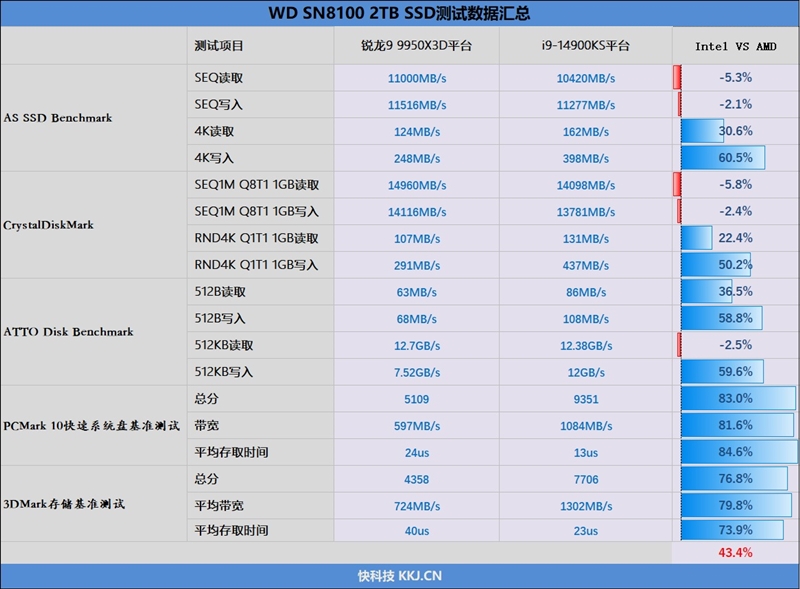Click the '248MB/s' cell
800x589 pixels.
point(417,158)
